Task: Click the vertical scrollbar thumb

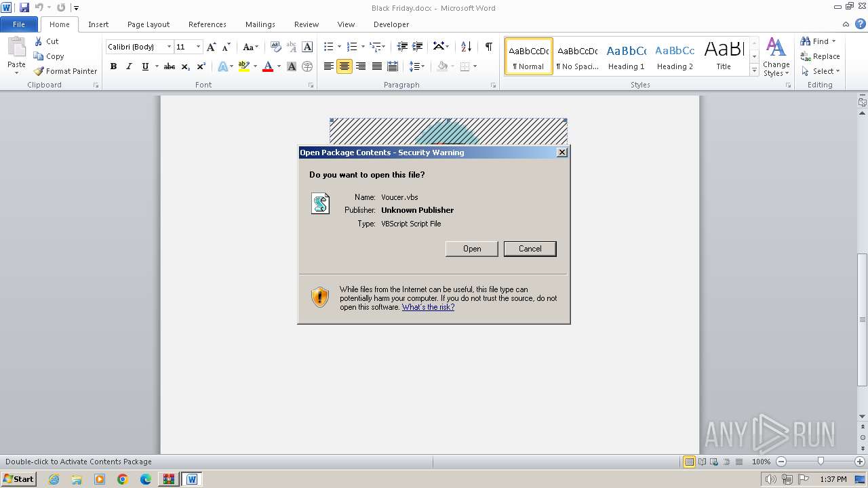Action: tap(863, 319)
